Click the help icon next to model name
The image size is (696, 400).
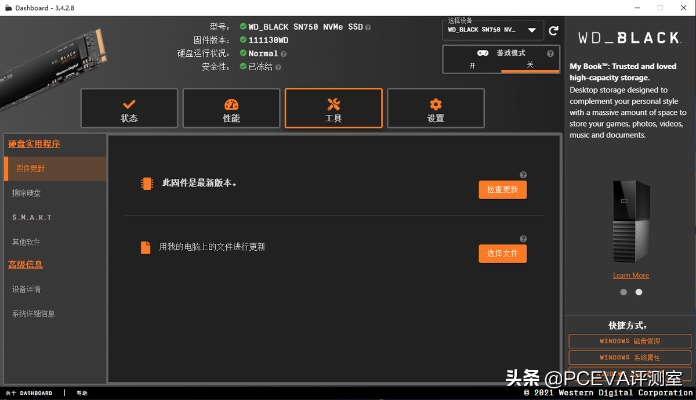tap(368, 28)
